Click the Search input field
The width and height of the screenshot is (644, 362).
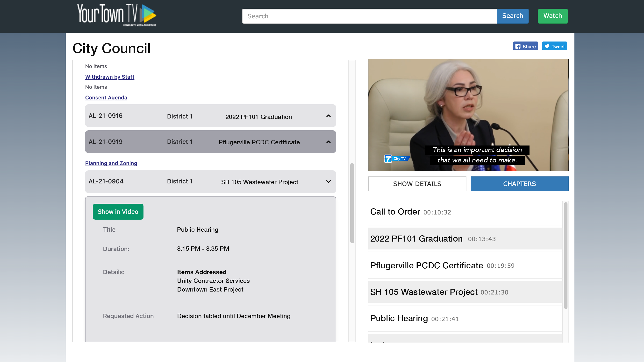tap(369, 16)
